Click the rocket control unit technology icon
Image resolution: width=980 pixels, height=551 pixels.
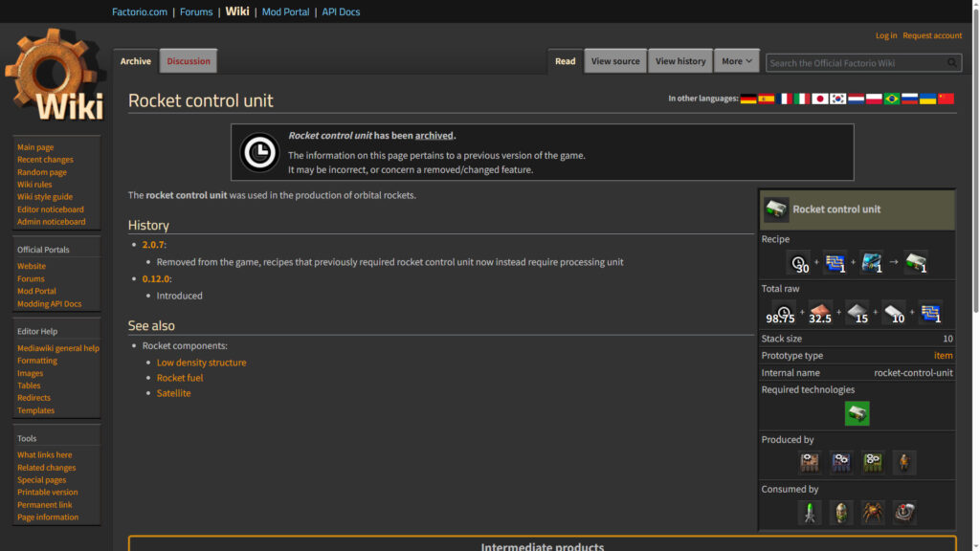coord(857,413)
